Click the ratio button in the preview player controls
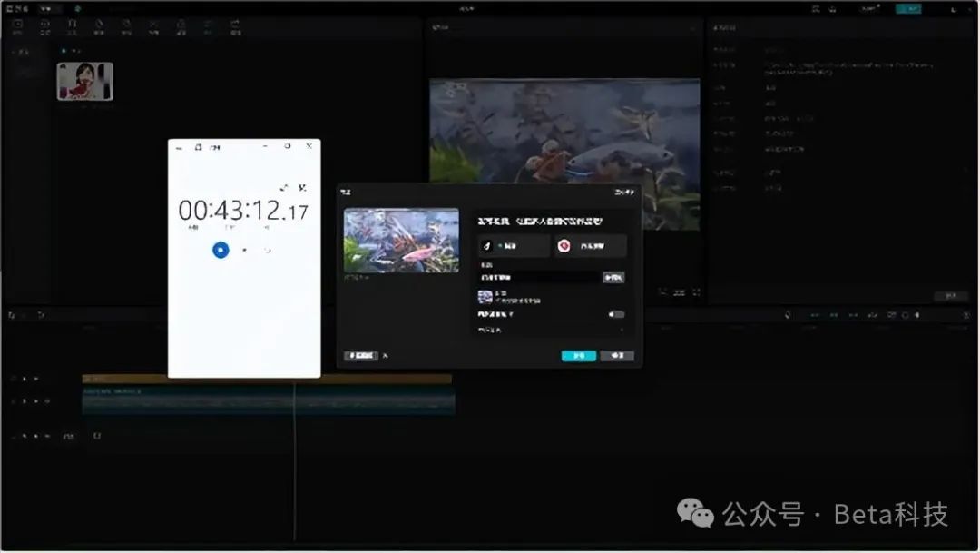Viewport: 980px width, 553px height. pyautogui.click(x=680, y=292)
